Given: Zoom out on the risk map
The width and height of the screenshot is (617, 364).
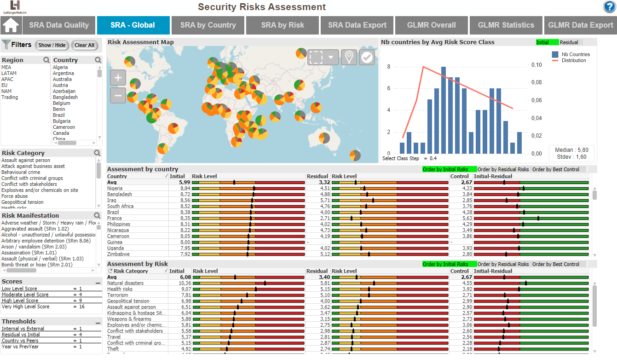Looking at the screenshot, I should pyautogui.click(x=118, y=96).
